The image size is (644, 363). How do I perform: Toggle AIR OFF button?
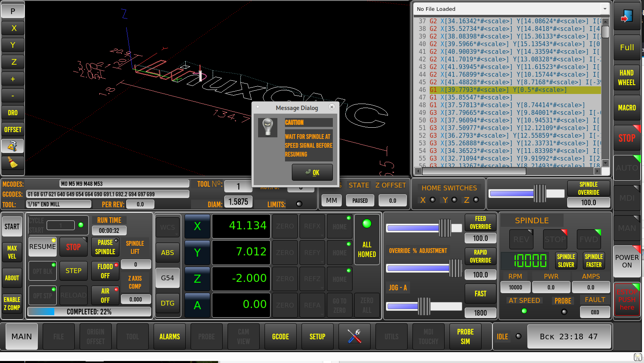pyautogui.click(x=105, y=296)
